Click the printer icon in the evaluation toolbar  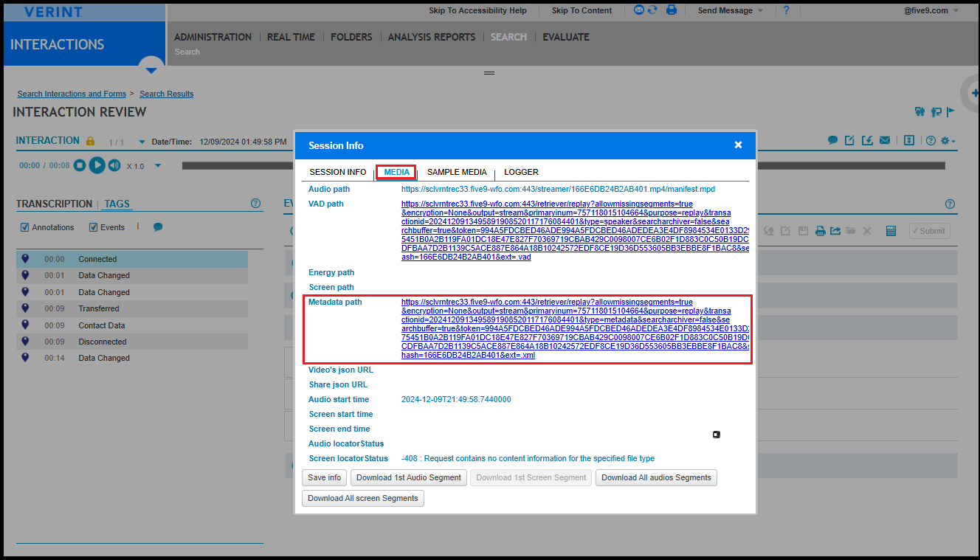(x=820, y=231)
